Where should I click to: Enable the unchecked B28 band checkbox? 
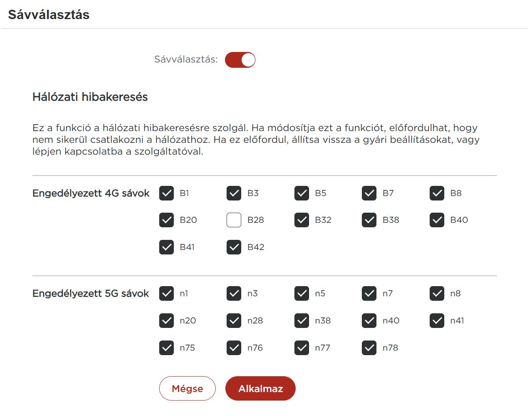(234, 220)
